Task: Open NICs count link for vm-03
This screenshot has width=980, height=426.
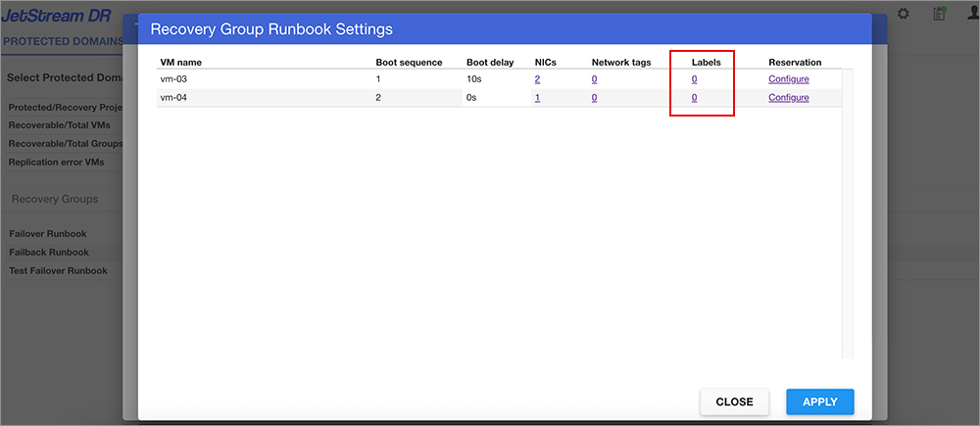Action: click(537, 79)
